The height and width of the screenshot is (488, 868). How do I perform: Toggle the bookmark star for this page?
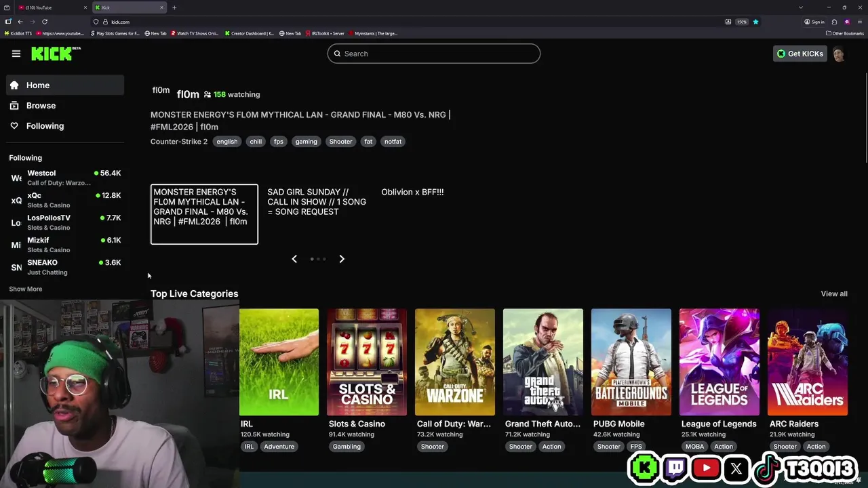point(755,22)
